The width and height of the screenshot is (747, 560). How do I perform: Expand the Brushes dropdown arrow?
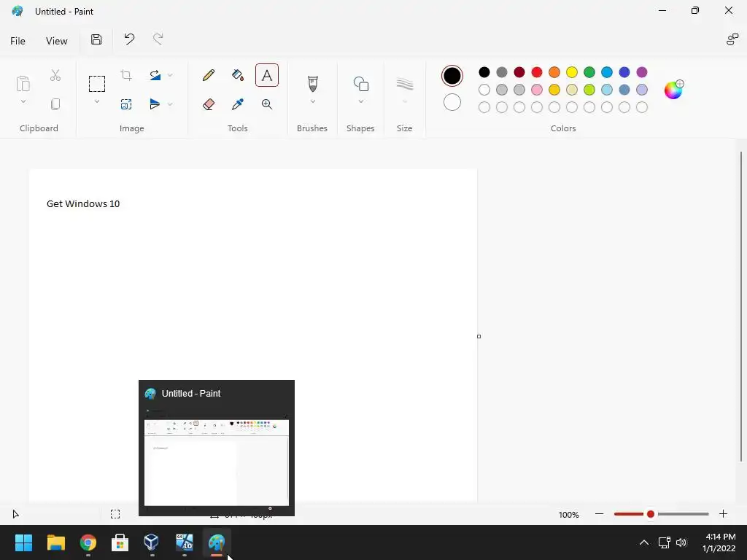click(x=312, y=101)
